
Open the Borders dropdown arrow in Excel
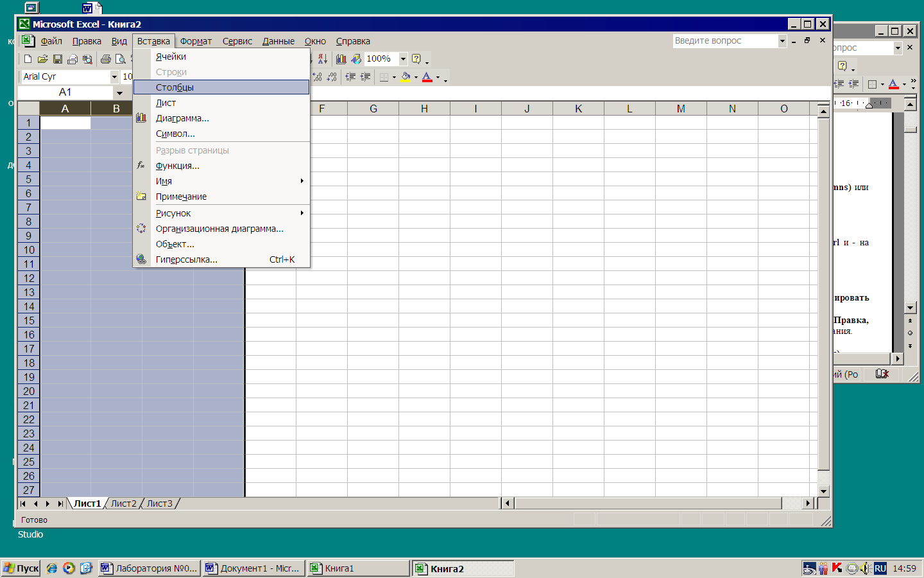click(x=394, y=78)
